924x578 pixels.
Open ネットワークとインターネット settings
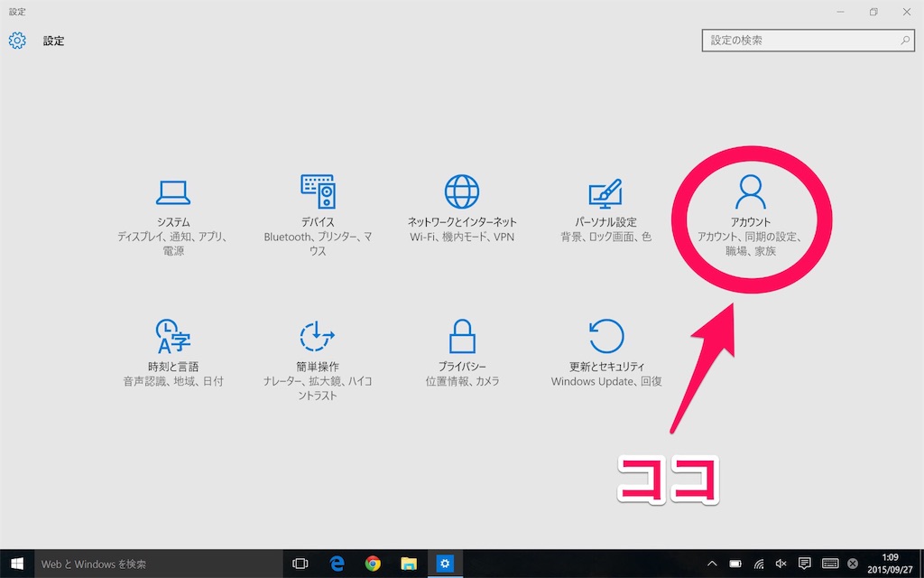[462, 210]
